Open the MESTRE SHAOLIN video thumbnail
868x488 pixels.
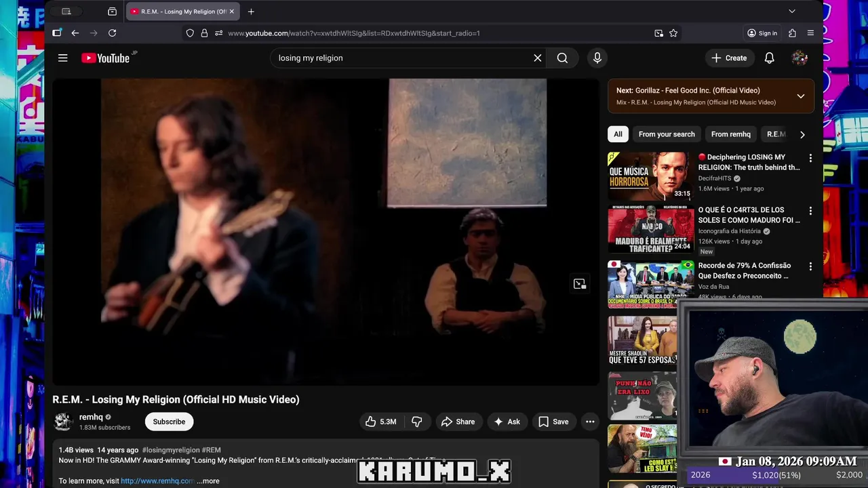642,340
